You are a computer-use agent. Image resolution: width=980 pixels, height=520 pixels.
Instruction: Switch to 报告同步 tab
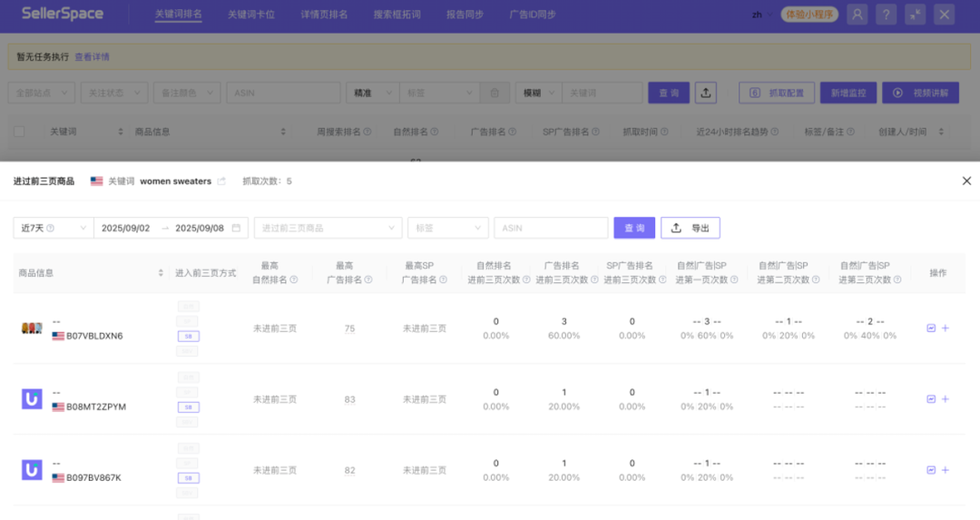coord(465,15)
